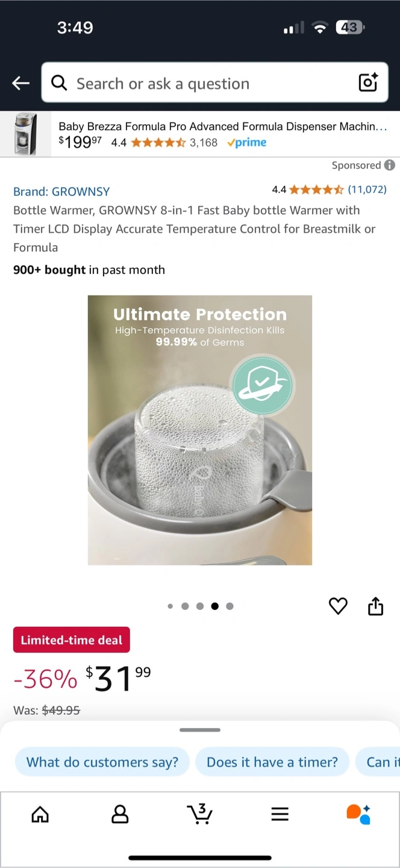
Task: Open camera lens search icon
Action: coord(368,83)
